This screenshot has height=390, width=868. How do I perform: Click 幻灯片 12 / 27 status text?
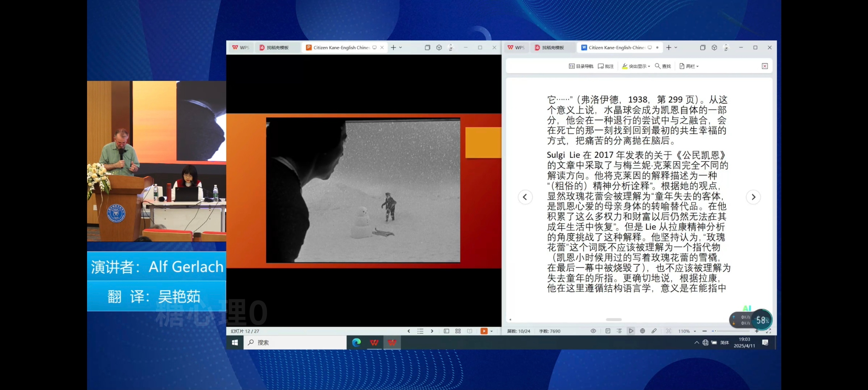pos(245,331)
